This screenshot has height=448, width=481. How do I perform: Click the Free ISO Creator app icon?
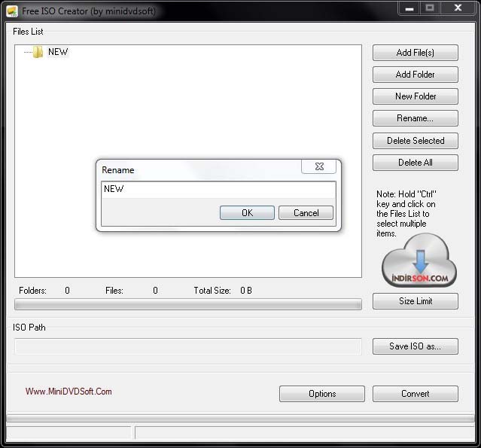click(12, 11)
